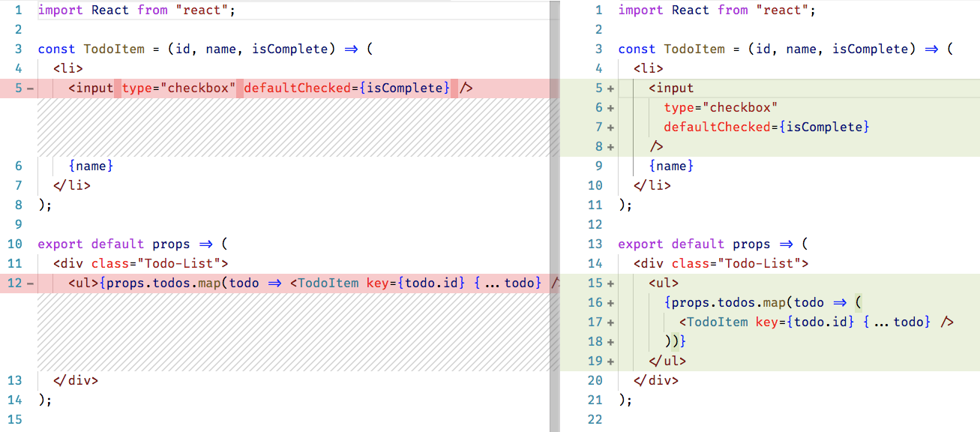Click the closing </div> tag in left pane

[x=76, y=381]
